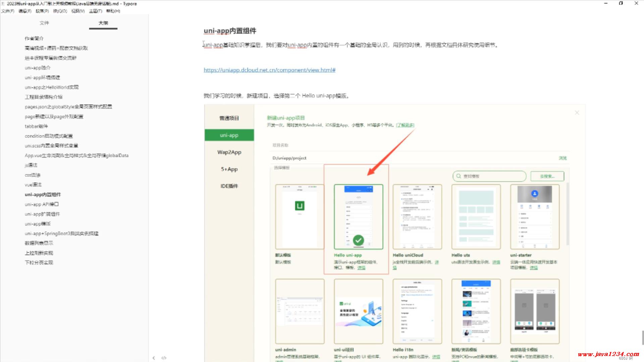Open pages.json之globalStyle outline entry
The image size is (644, 362).
[68, 107]
